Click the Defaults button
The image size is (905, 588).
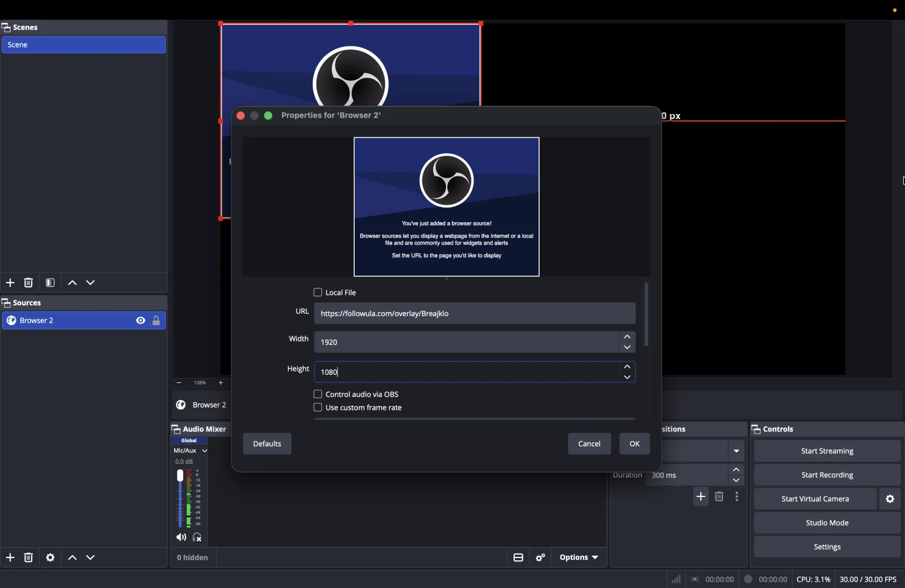click(267, 444)
